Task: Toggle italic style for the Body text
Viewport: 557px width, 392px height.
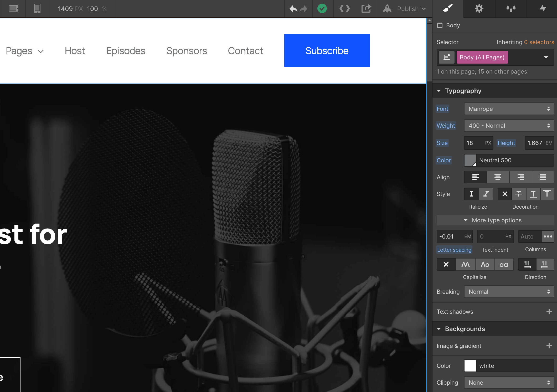Action: 486,194
